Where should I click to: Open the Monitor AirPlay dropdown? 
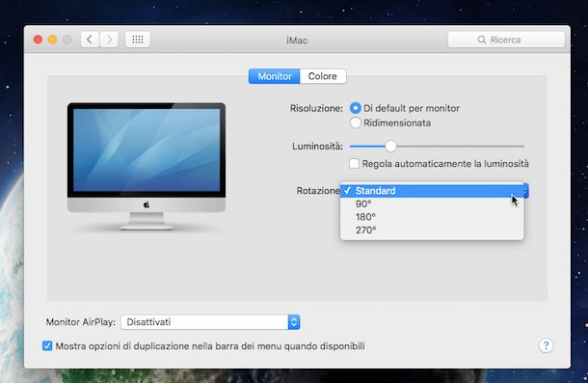click(210, 322)
